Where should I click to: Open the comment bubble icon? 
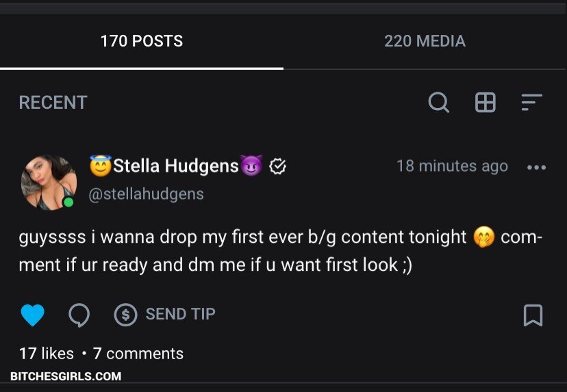(x=79, y=315)
